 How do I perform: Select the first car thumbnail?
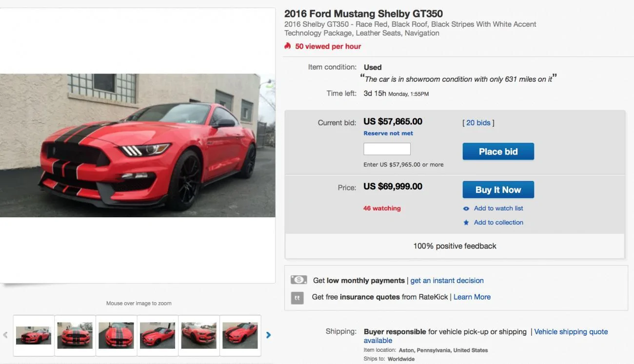point(34,335)
